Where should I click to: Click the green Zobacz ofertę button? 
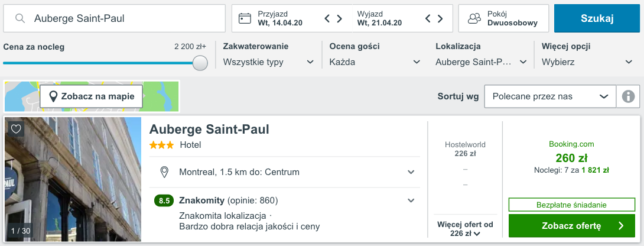(x=572, y=225)
